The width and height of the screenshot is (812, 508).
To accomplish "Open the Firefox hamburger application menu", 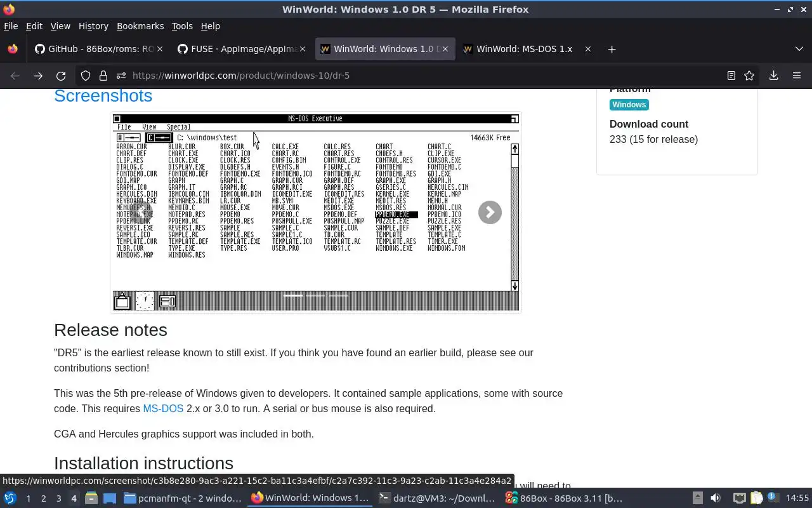I will click(x=797, y=76).
